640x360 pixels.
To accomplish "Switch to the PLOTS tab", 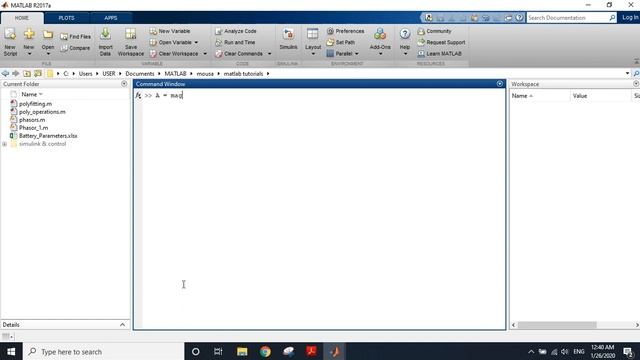I will [x=66, y=18].
